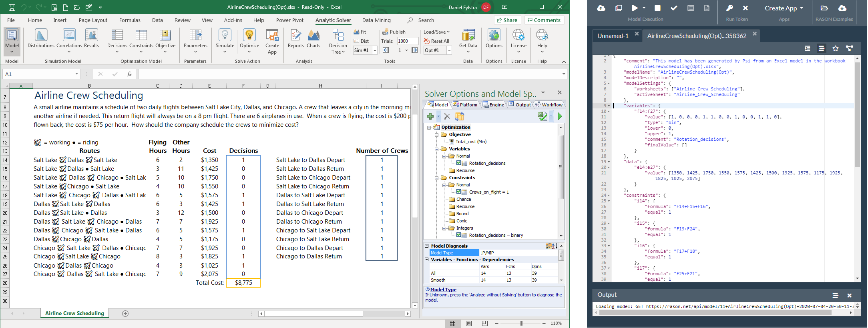The width and height of the screenshot is (868, 328).
Task: Click the Excel horizontal scrollbar thumb
Action: coord(313,314)
